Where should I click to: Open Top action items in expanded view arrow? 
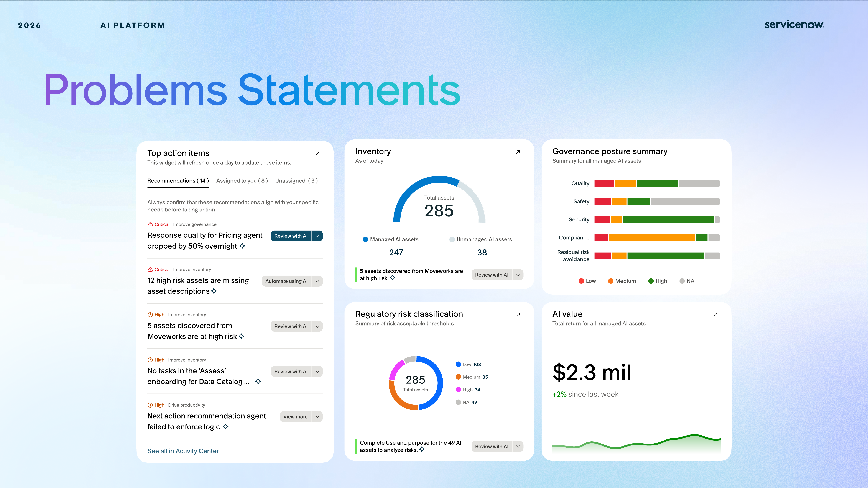317,154
